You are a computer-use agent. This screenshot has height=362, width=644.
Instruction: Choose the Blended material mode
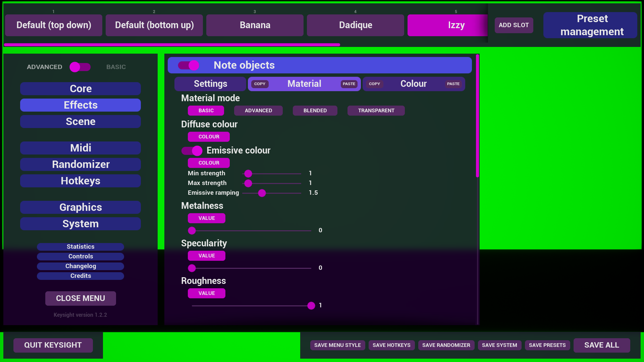tap(315, 111)
